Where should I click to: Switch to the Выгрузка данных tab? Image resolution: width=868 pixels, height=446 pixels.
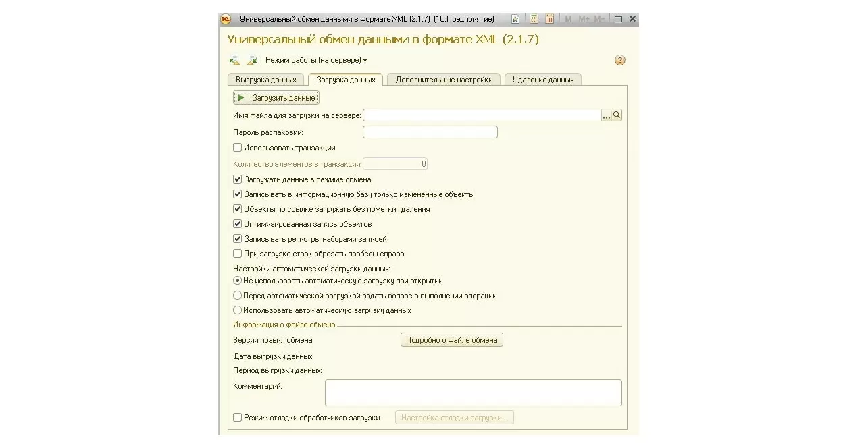(266, 80)
